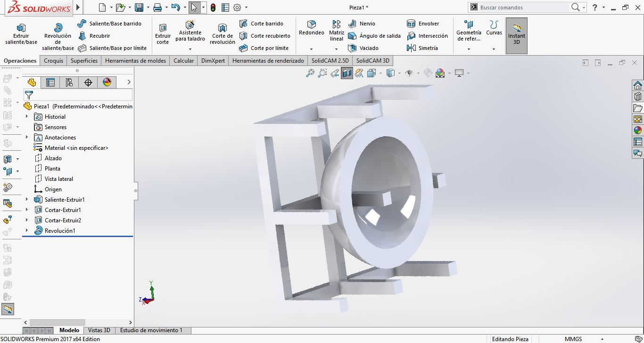Expand the Saliente-Extruir1 feature
This screenshot has height=343, width=644.
(27, 199)
